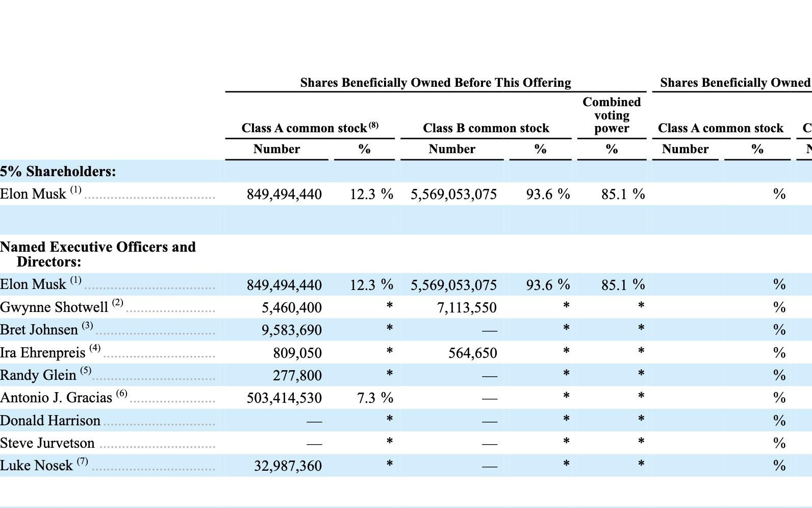Viewport: 812px width, 508px height.
Task: Click "849,494,440" in the Named Executive Officers section
Action: point(284,285)
